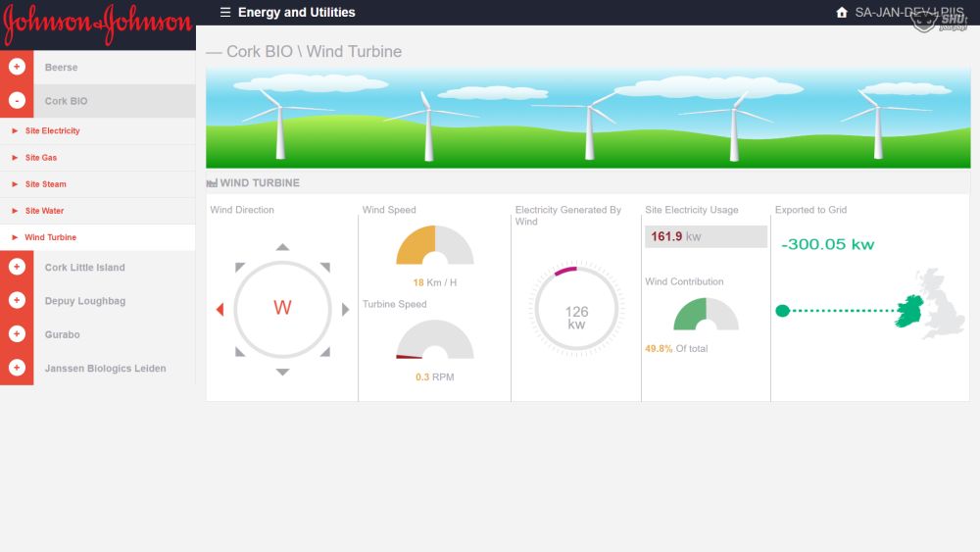The image size is (980, 552).
Task: Click the Wind Direction label
Action: click(242, 210)
